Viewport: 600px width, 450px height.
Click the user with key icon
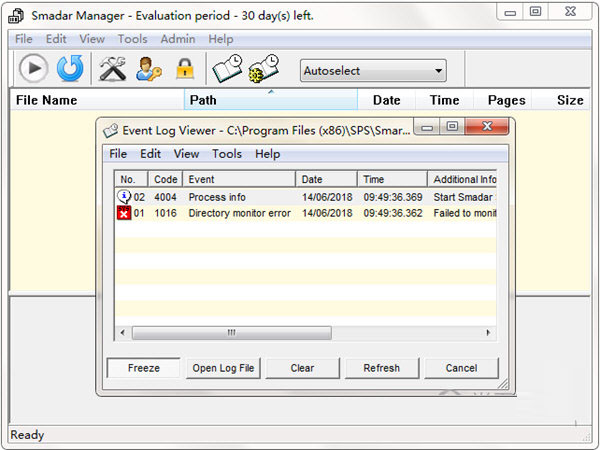pos(149,69)
